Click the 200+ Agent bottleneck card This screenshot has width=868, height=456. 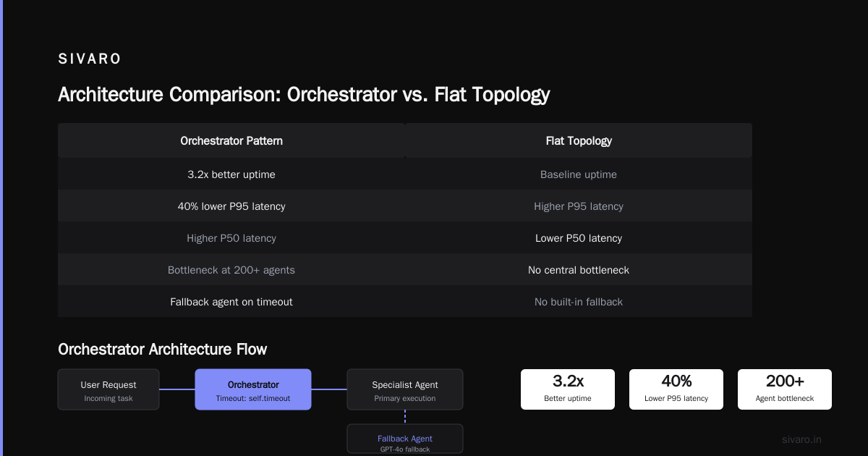tap(785, 389)
